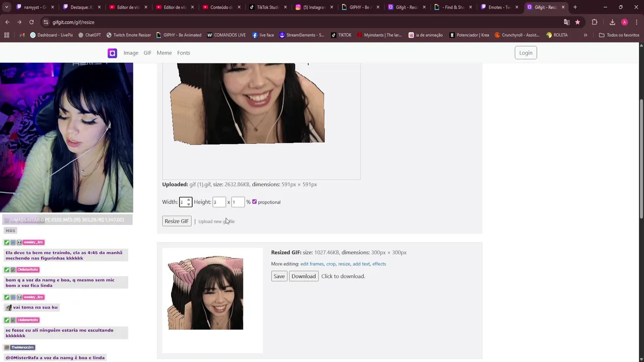644x362 pixels.
Task: Increase width with stepper up arrow
Action: pyautogui.click(x=189, y=200)
